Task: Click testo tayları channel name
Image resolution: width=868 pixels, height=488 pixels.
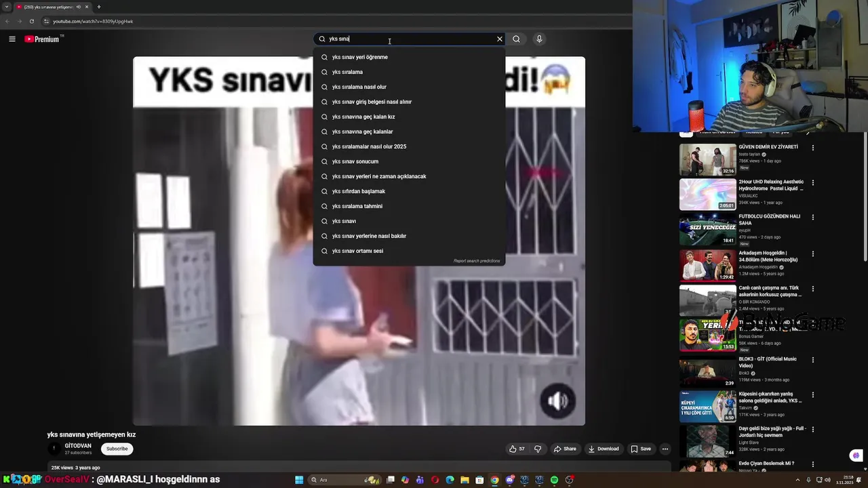Action: [x=750, y=155]
